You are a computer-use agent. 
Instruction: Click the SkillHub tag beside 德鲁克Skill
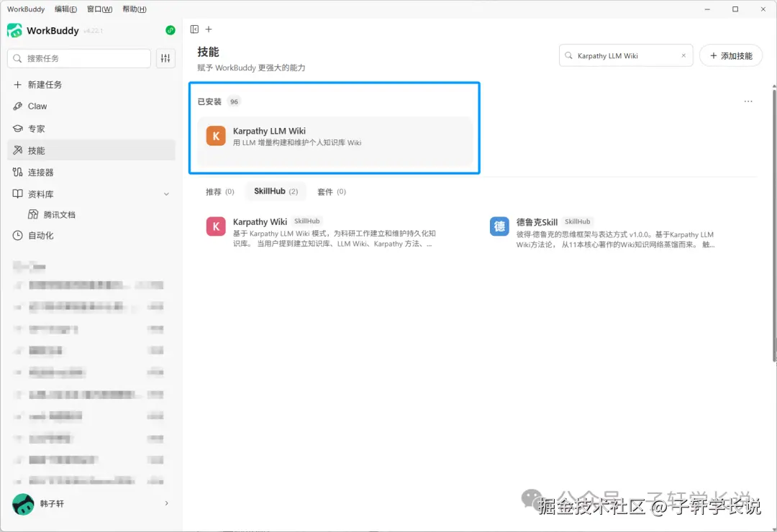click(577, 221)
